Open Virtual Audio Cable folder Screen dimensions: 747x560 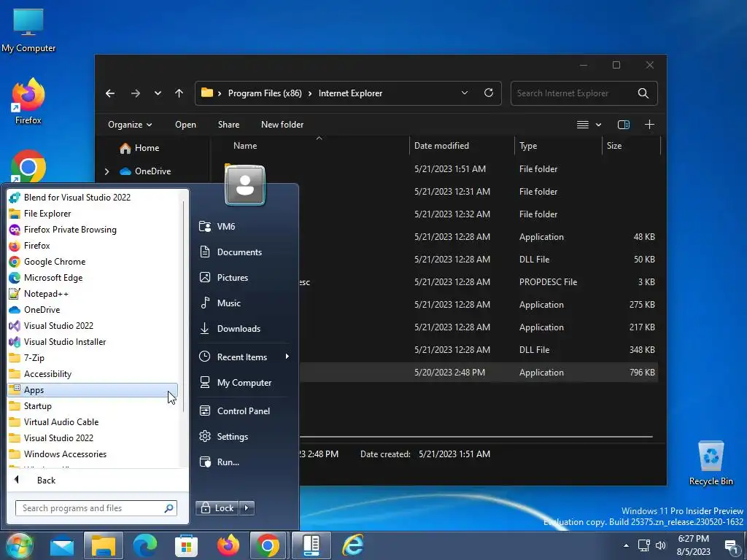[61, 422]
